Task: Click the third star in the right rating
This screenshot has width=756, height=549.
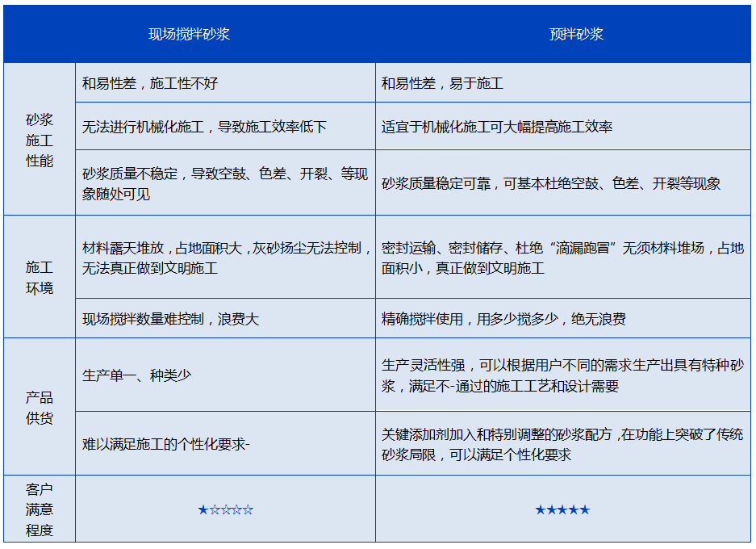Action: point(562,509)
